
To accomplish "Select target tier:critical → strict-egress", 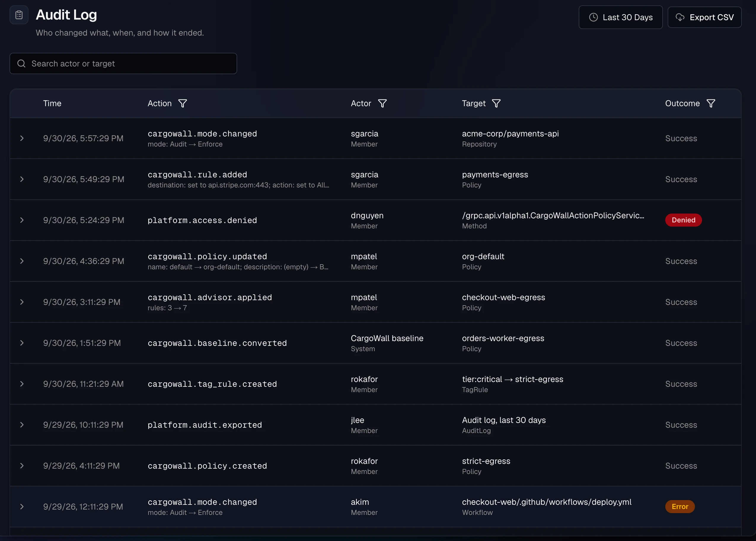I will coord(513,380).
